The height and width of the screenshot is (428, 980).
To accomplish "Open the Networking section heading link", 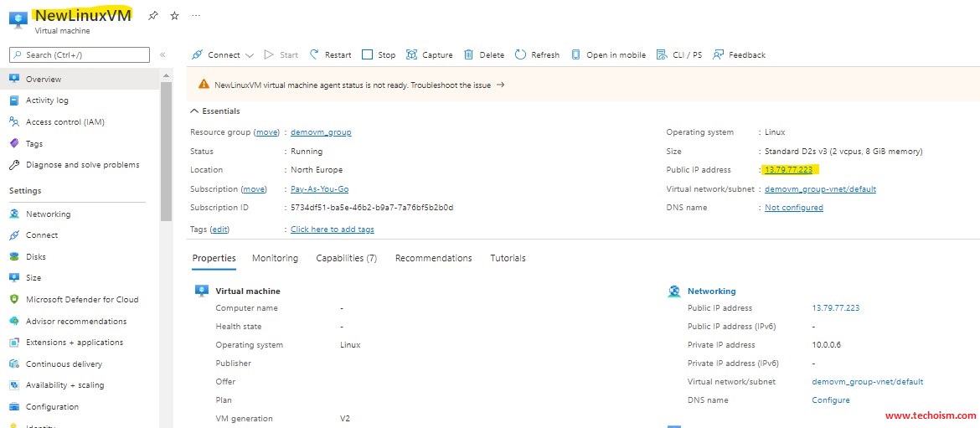I will point(711,291).
